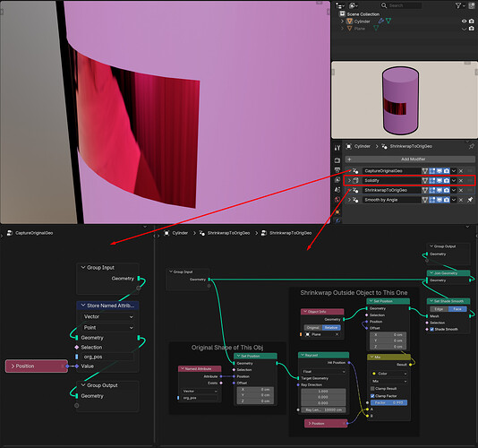Toggle Cylinder visibility eye in Outliner

point(464,22)
